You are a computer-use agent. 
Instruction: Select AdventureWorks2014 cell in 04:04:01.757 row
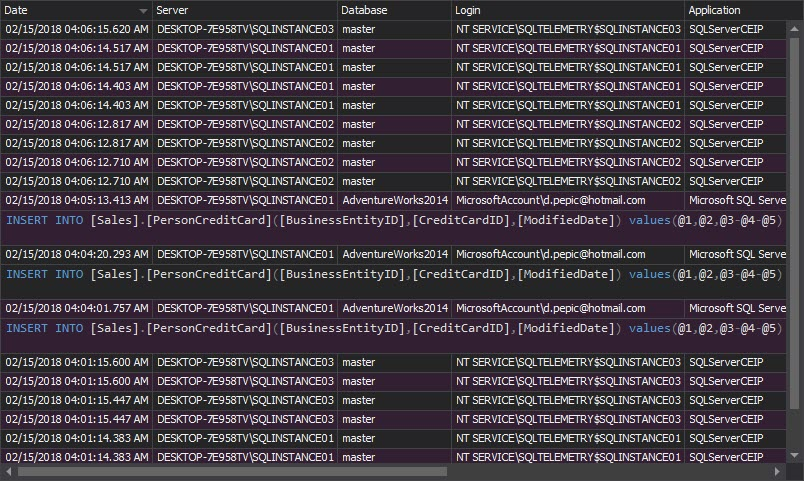394,308
